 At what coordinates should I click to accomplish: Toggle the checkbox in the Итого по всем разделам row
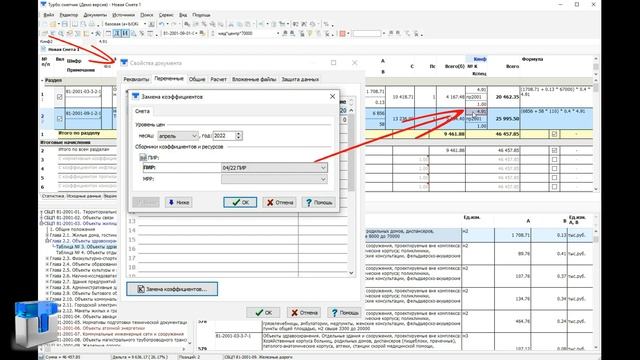click(x=554, y=150)
